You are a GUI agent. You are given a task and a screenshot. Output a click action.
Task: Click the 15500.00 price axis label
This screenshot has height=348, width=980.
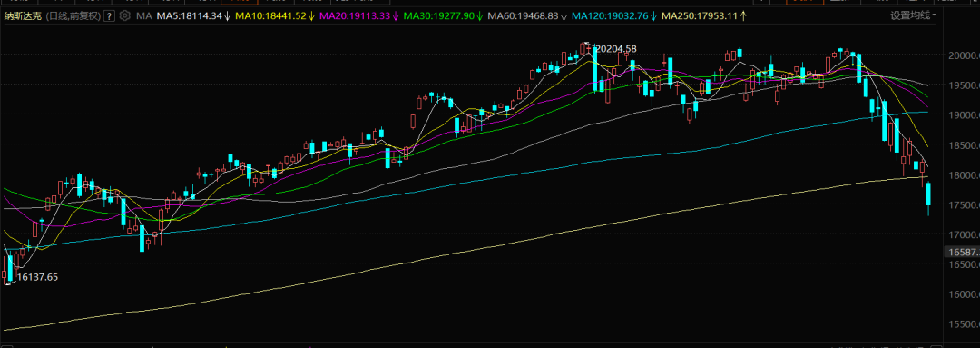tap(964, 324)
